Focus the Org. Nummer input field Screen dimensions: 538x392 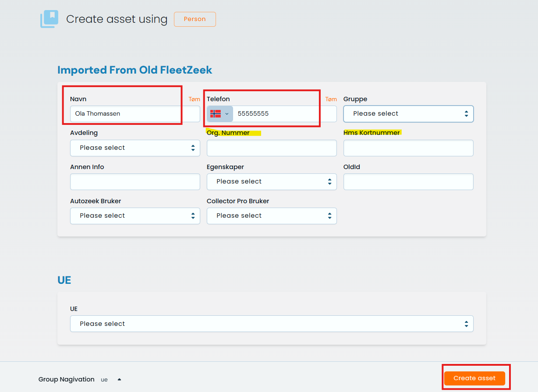[x=272, y=148]
